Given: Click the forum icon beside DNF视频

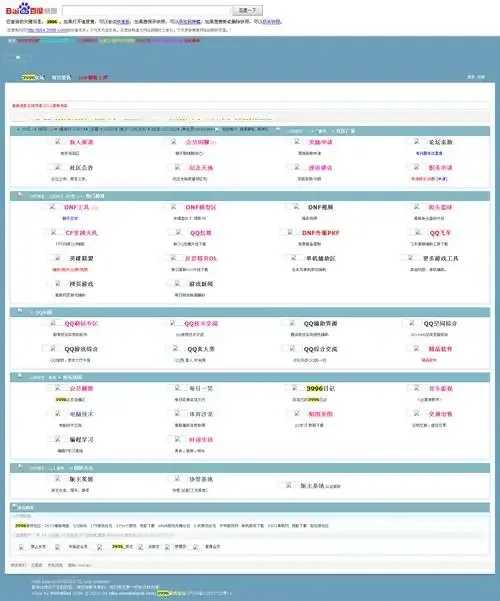Looking at the screenshot, I should click(x=296, y=207).
